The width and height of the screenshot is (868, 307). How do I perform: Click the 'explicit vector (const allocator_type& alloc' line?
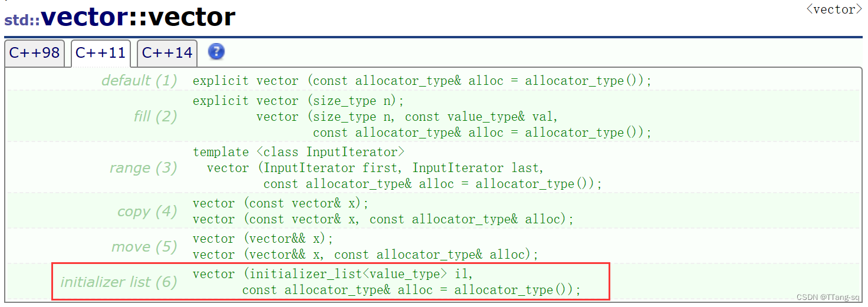coord(422,81)
